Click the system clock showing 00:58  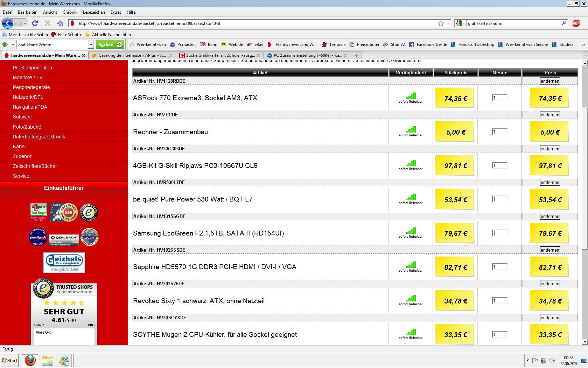pyautogui.click(x=569, y=358)
